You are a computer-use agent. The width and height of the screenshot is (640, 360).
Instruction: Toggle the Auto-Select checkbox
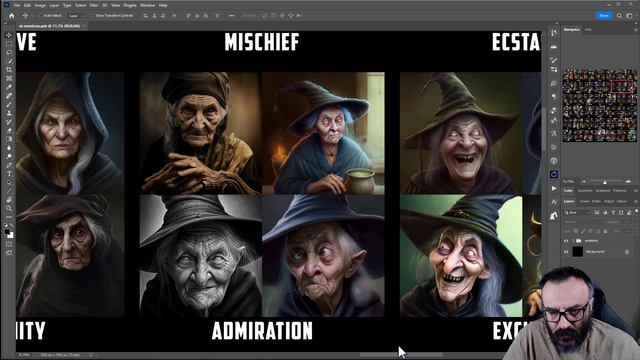41,16
